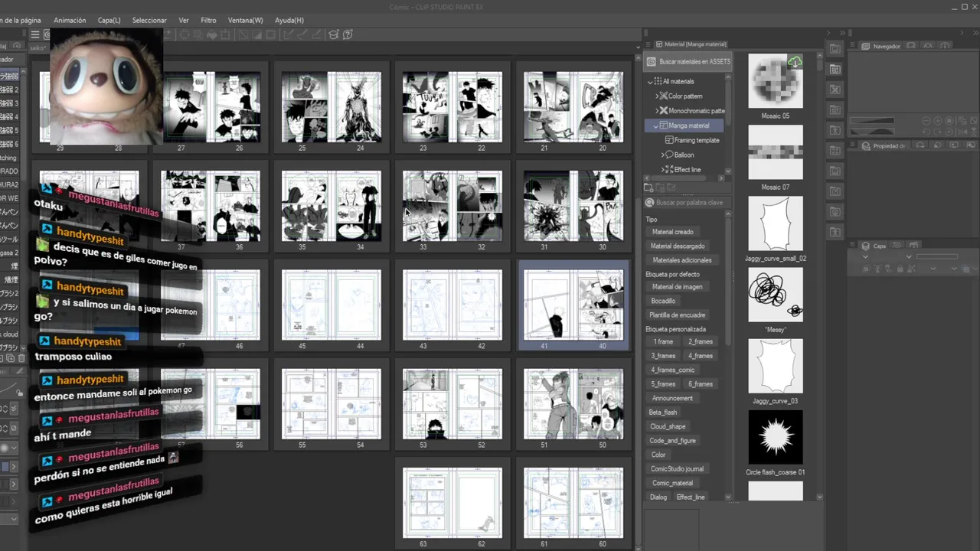Select the page 51-50 spread thumbnail

pos(573,404)
